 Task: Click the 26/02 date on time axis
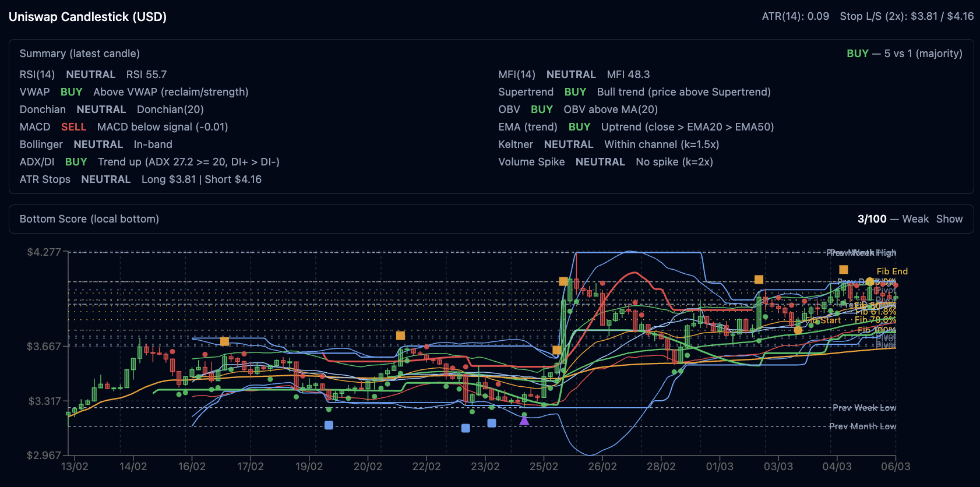point(602,467)
